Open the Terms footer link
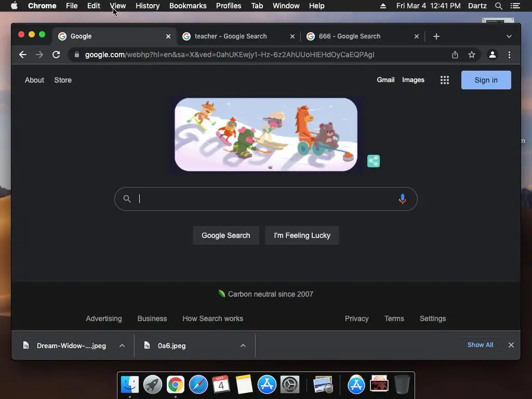532x399 pixels. coord(394,318)
